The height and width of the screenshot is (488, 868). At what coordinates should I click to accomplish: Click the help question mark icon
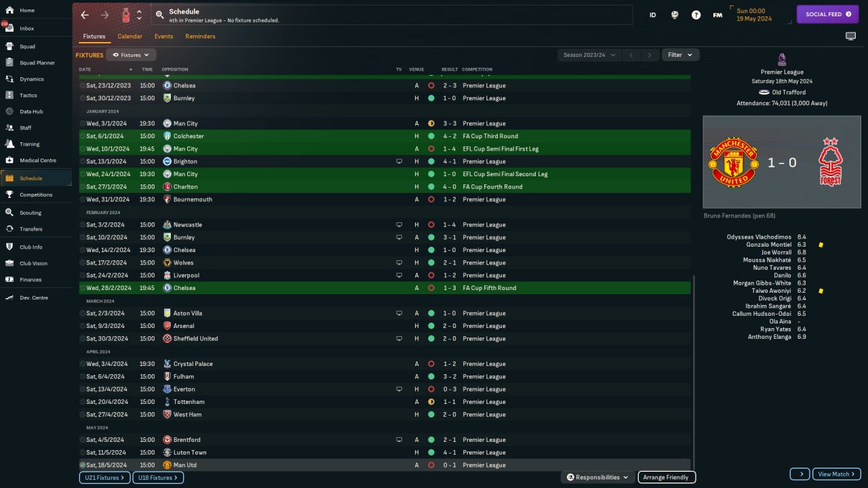click(696, 15)
